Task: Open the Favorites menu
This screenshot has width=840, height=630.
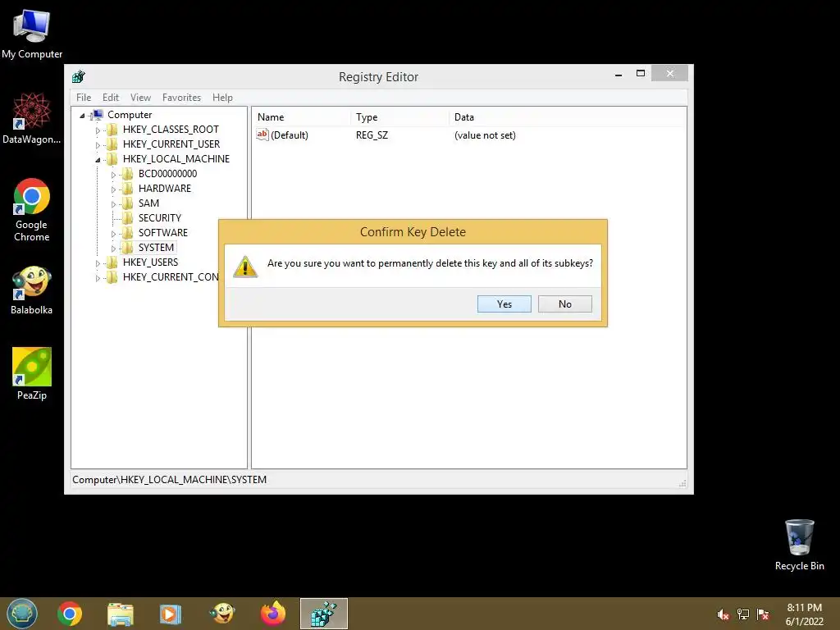Action: click(x=181, y=98)
